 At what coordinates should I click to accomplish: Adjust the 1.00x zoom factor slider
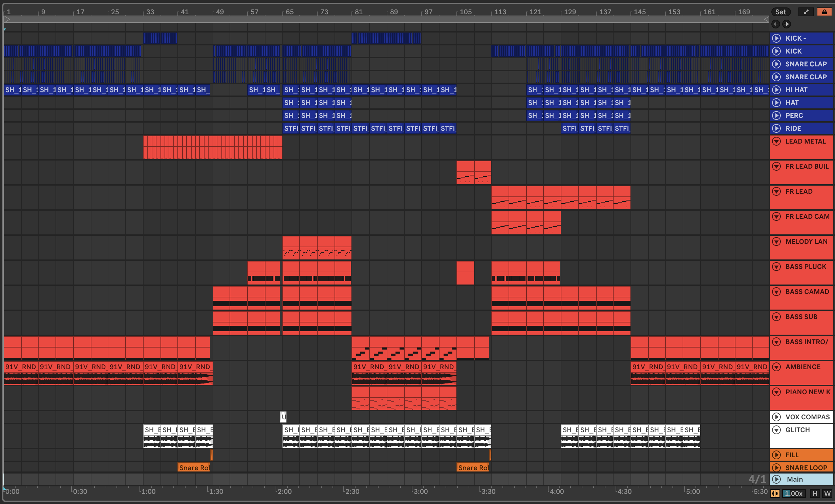794,493
